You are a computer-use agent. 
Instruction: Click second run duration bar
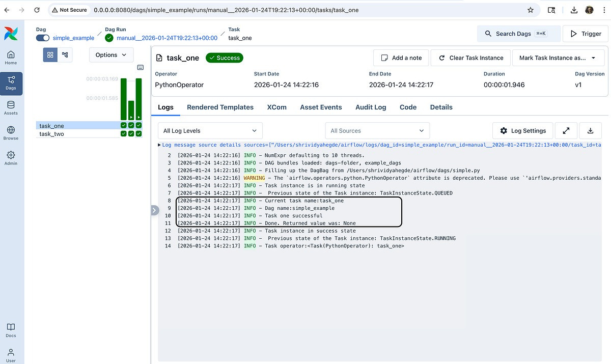point(131,110)
